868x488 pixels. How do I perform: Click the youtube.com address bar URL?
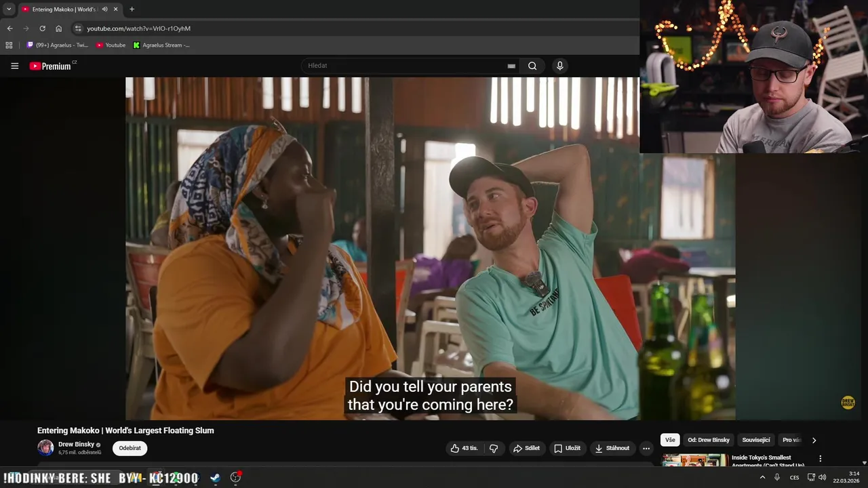[138, 28]
